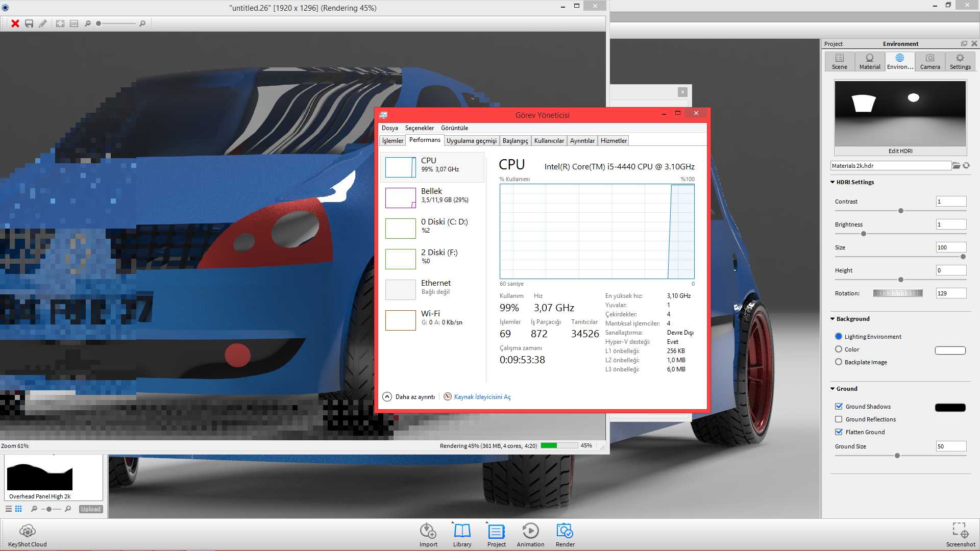Undock the Project panel
980x551 pixels.
click(x=964, y=44)
